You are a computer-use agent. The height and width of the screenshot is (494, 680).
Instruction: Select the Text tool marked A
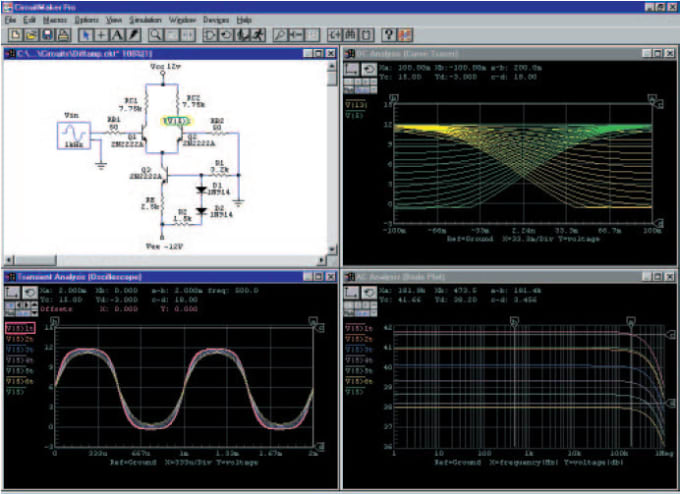click(x=117, y=35)
